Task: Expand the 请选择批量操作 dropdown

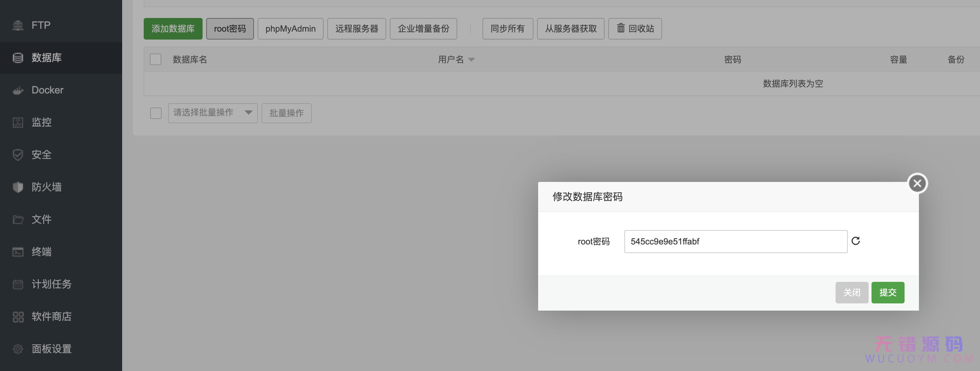Action: pyautogui.click(x=213, y=113)
